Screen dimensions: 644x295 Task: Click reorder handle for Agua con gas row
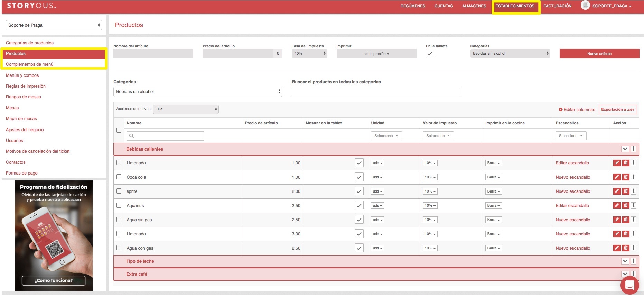pyautogui.click(x=634, y=248)
